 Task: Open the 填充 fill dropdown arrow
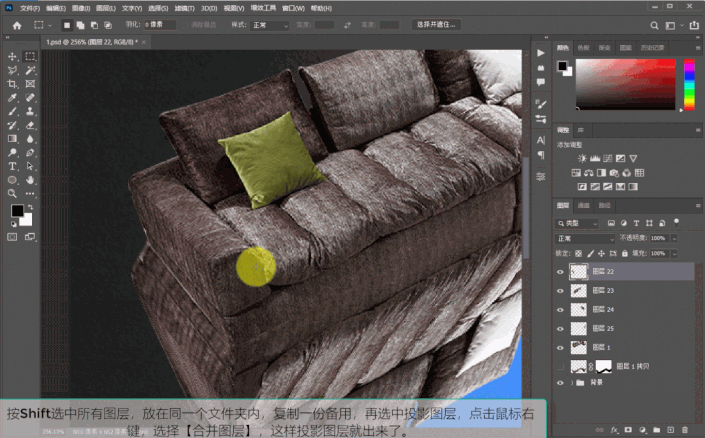(x=674, y=254)
